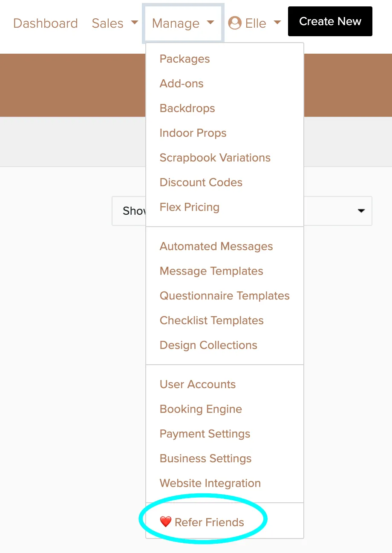Select Scrapbook Variations

(215, 158)
